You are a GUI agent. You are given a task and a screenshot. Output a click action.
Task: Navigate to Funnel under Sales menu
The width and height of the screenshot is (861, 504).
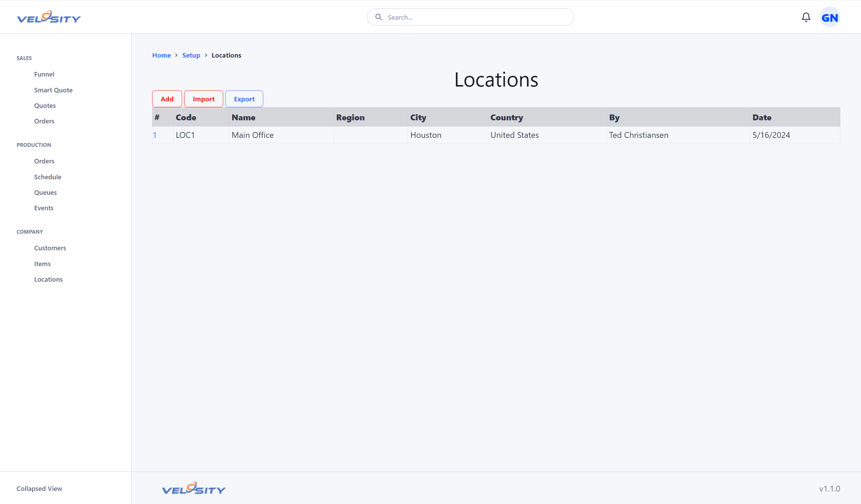(44, 74)
